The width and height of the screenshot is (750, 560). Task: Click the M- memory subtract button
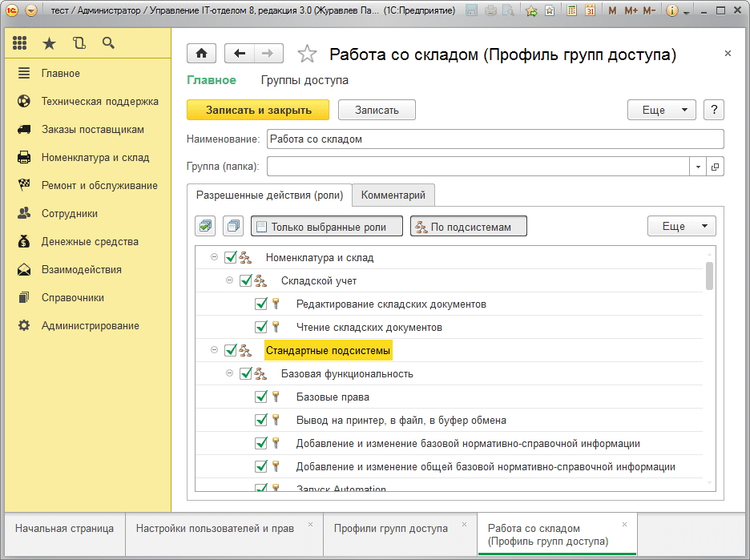tap(649, 10)
